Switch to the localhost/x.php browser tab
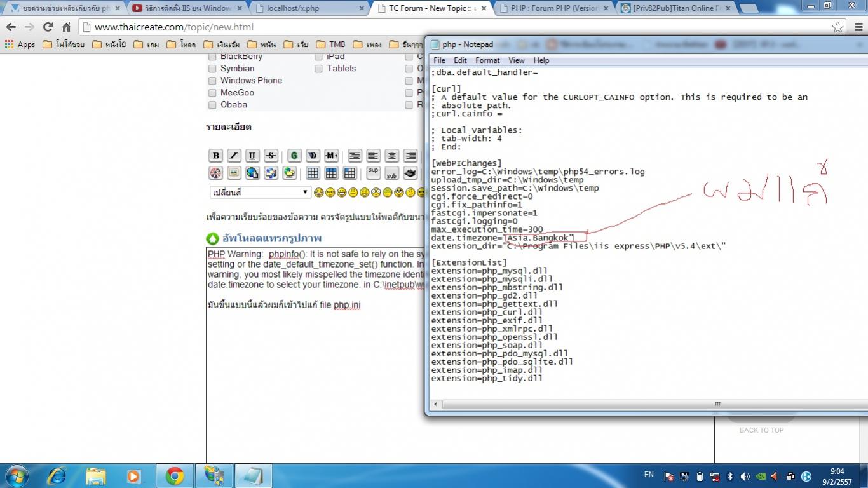This screenshot has height=488, width=868. 310,8
